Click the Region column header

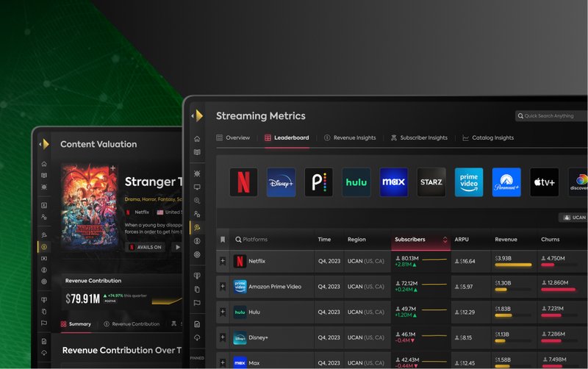click(356, 239)
